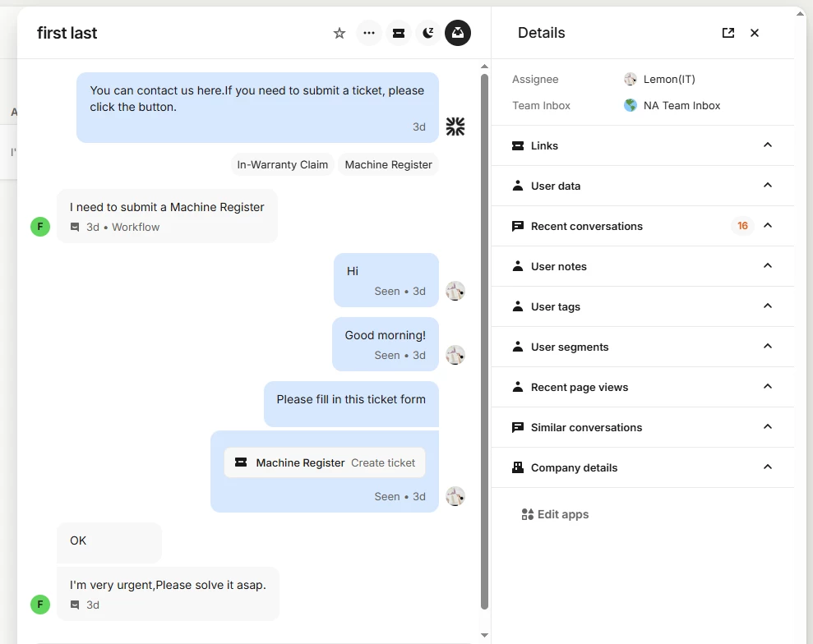Click the workflow bot avatar icon
This screenshot has width=813, height=644.
pyautogui.click(x=455, y=126)
